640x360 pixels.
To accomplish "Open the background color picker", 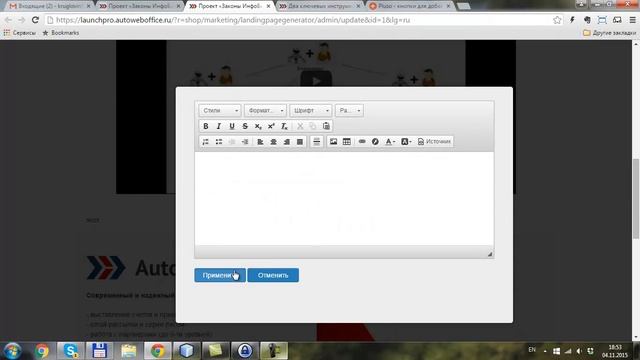I will click(x=406, y=142).
